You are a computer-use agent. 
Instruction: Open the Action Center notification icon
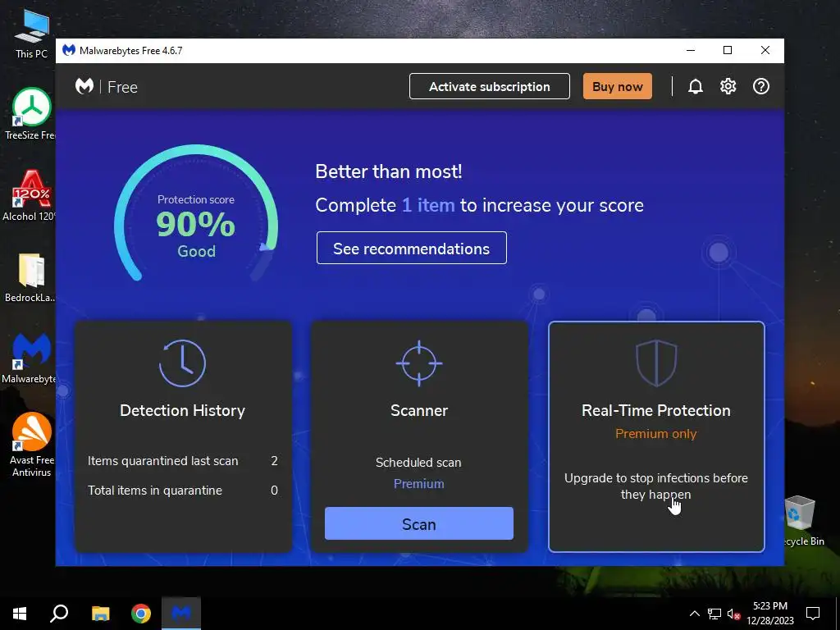pos(813,614)
